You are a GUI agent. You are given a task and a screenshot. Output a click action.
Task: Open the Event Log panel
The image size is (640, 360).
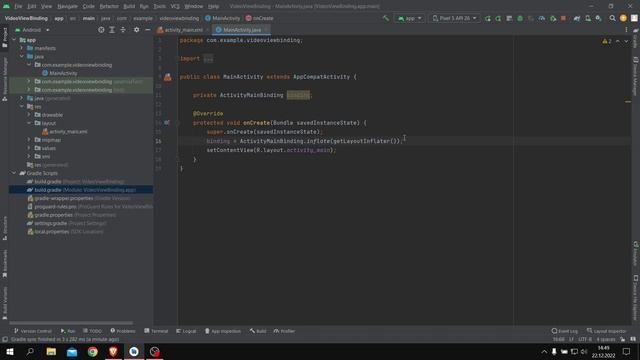tap(564, 331)
